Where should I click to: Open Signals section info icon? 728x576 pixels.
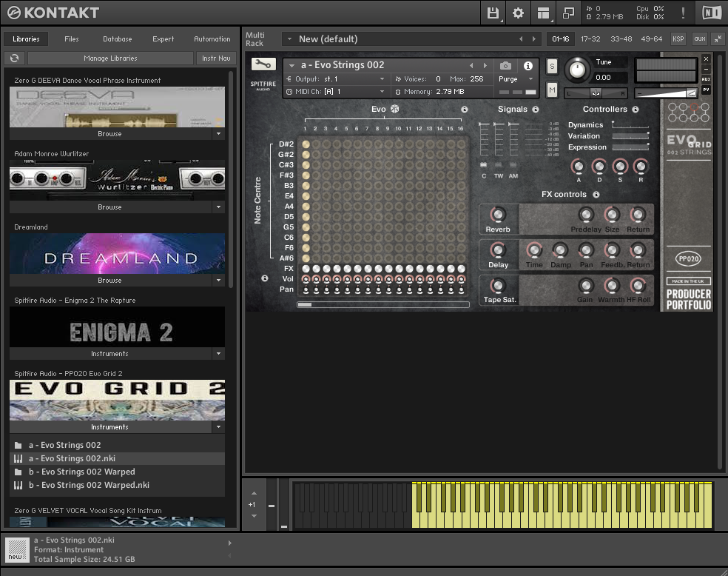pos(536,109)
